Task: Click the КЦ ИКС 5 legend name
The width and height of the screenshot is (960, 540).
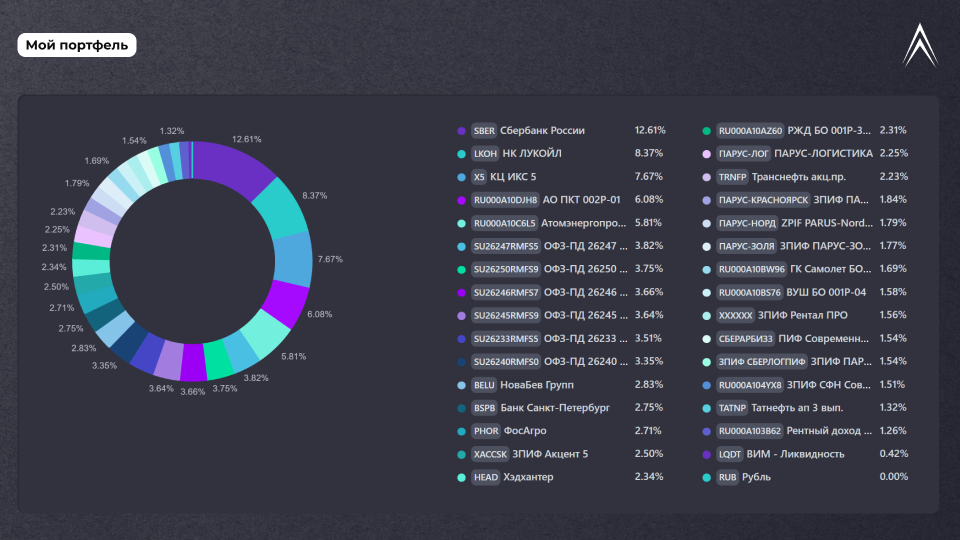Action: click(x=513, y=177)
